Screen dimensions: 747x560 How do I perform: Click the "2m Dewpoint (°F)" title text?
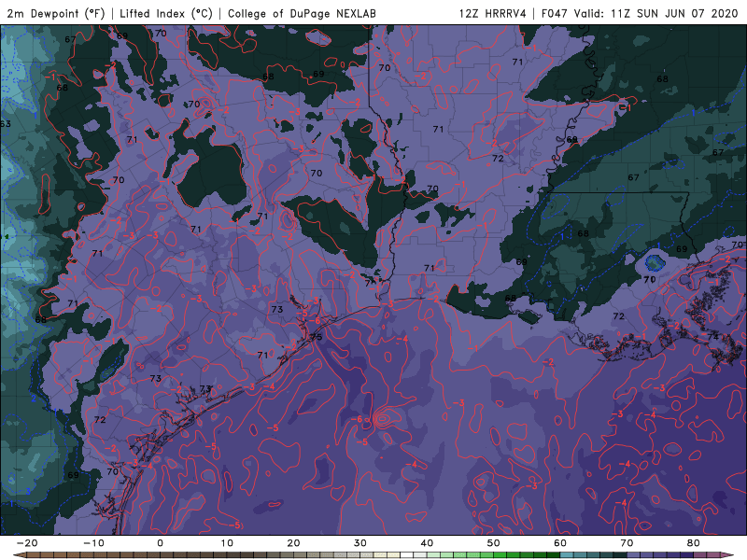pyautogui.click(x=56, y=13)
